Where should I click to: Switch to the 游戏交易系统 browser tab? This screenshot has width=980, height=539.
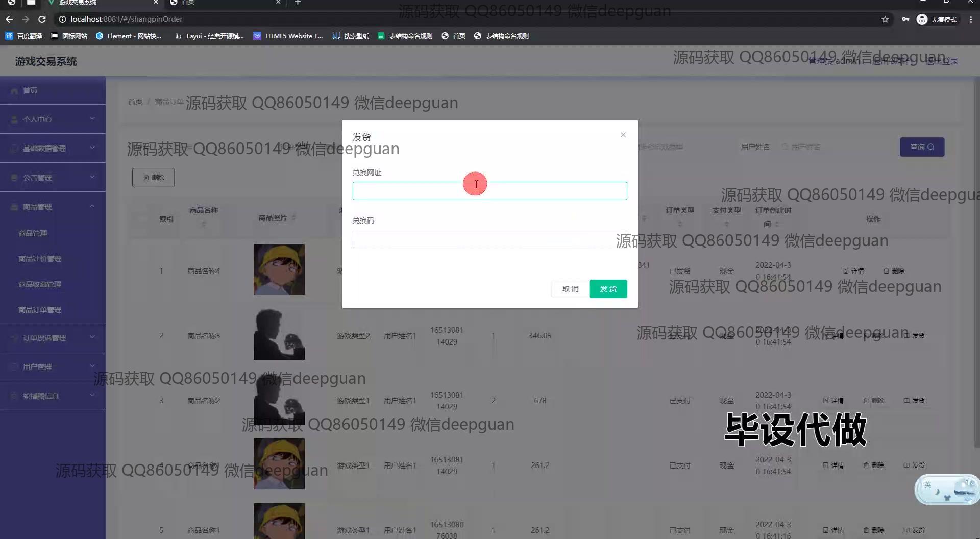click(101, 3)
